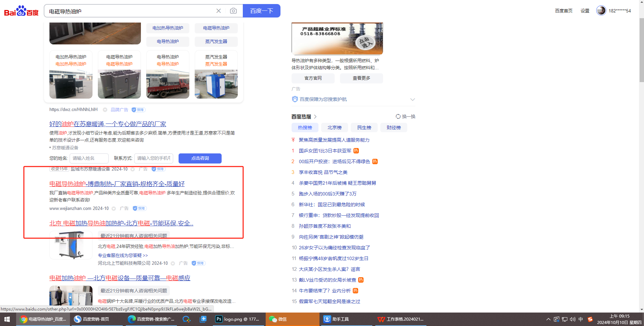The image size is (644, 326).
Task: Click the blue 蒸汽发生器 product thumbnail
Action: point(216,84)
